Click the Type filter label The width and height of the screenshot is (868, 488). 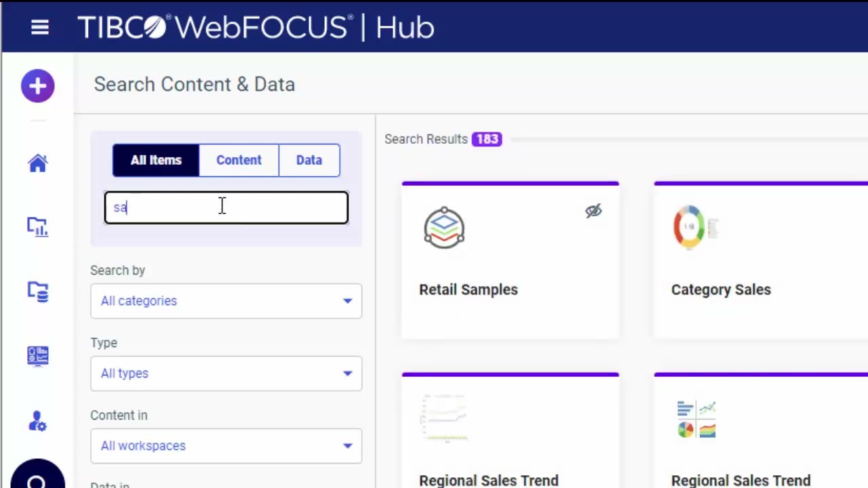(104, 343)
